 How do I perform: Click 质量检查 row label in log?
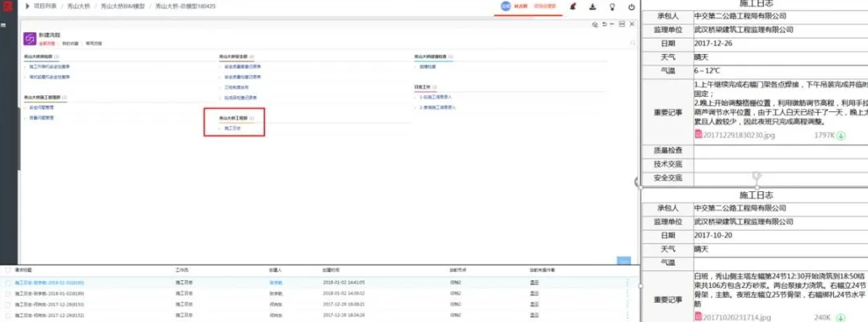(x=668, y=150)
